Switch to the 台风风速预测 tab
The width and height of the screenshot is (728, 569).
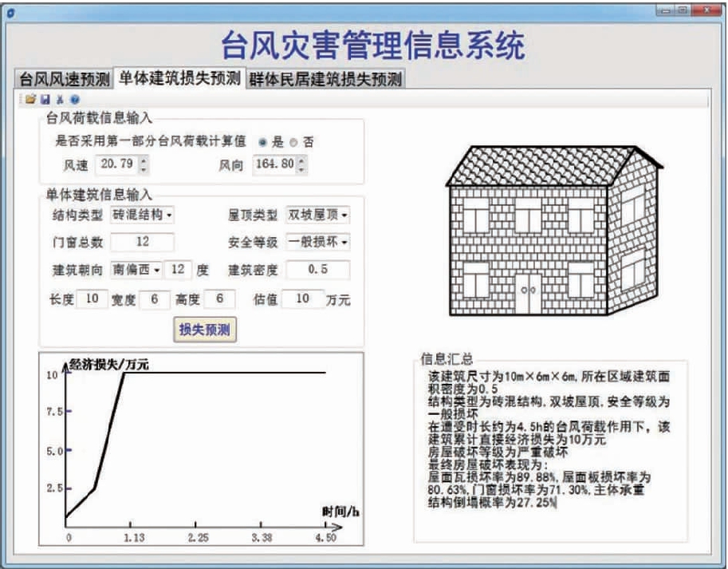tap(65, 79)
